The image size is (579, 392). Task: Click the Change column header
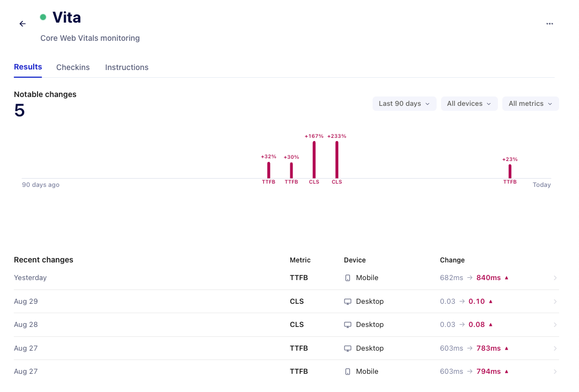click(x=452, y=260)
